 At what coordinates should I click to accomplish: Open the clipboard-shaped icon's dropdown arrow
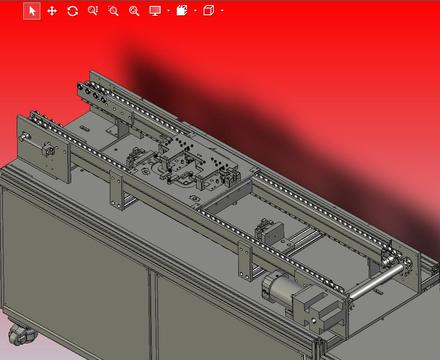[x=195, y=11]
